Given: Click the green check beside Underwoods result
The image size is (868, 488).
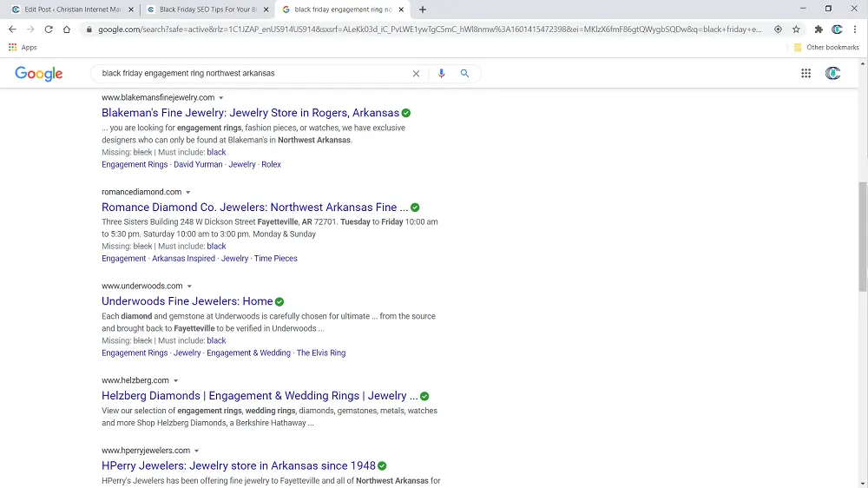Looking at the screenshot, I should (x=279, y=302).
